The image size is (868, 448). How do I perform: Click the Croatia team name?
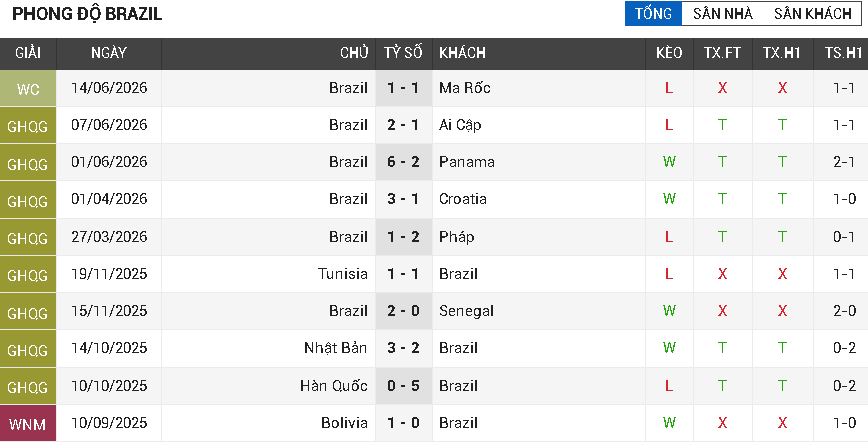click(x=462, y=199)
